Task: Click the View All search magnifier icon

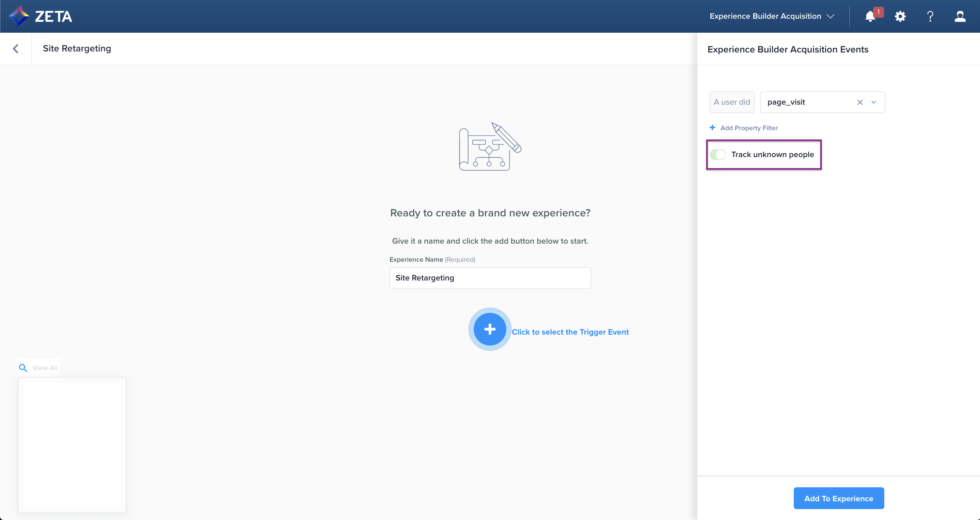Action: click(23, 368)
